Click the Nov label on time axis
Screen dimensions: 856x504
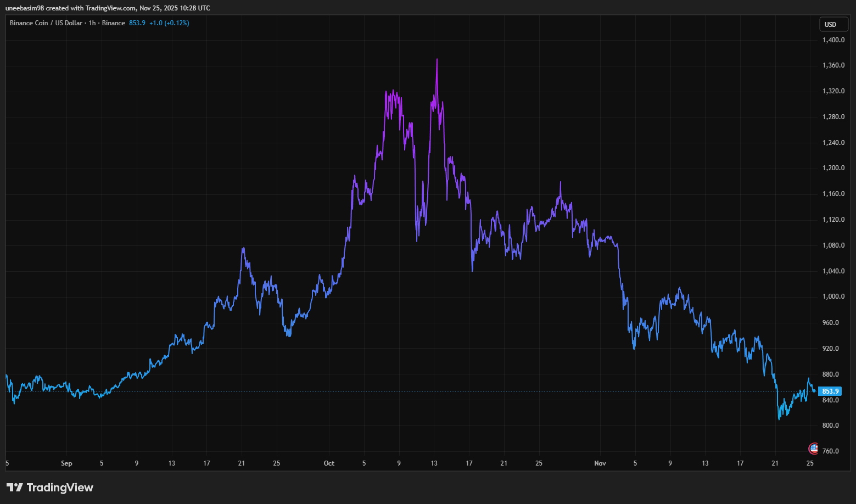tap(600, 463)
